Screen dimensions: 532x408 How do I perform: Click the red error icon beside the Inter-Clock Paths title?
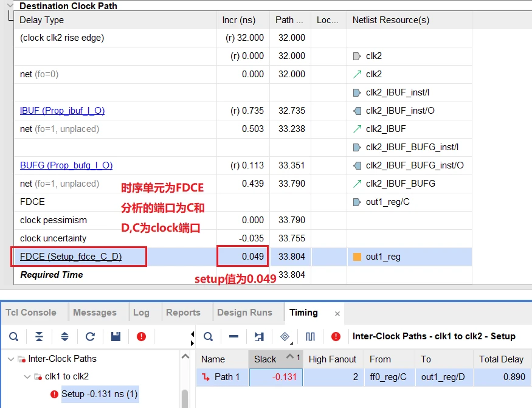pos(336,337)
